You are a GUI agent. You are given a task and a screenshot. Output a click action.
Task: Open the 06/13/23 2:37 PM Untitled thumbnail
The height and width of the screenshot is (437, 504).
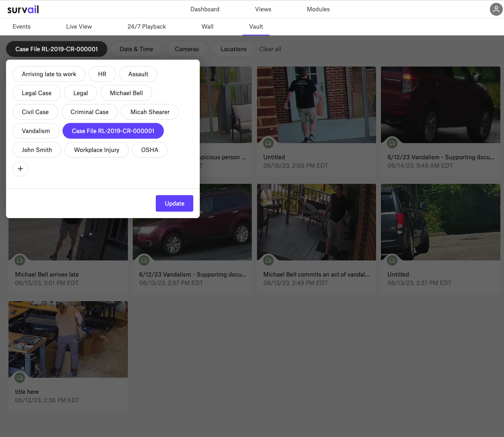click(x=441, y=222)
